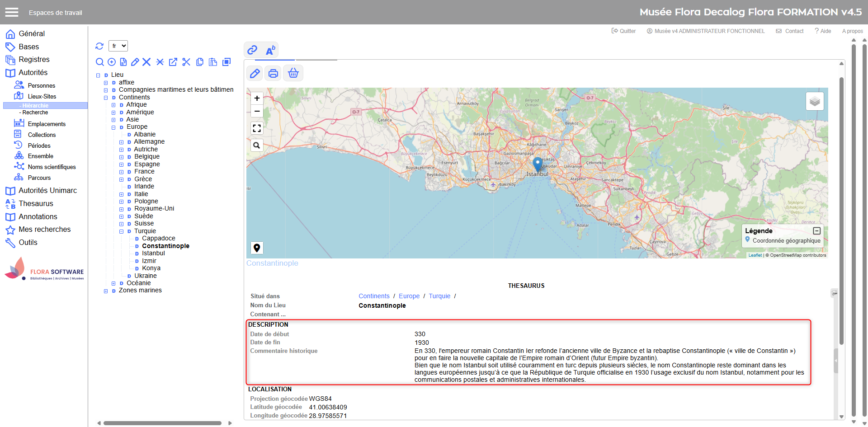Click the map search magnifier icon
868x427 pixels.
pos(257,145)
